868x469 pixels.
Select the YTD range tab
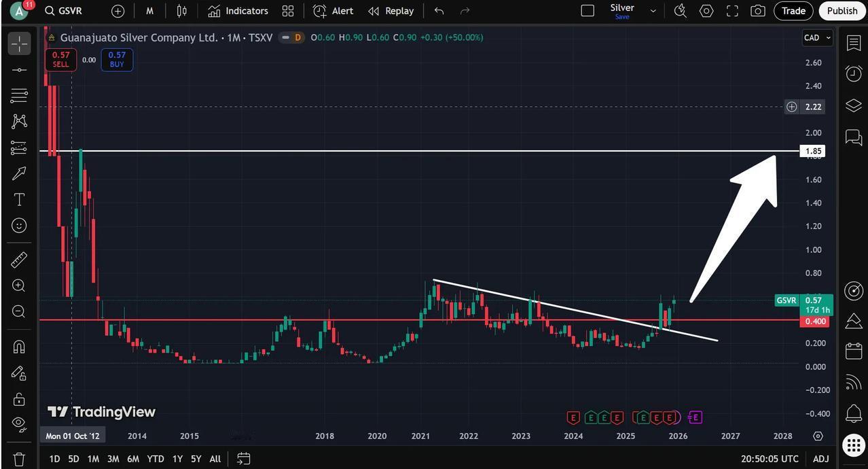(156, 459)
